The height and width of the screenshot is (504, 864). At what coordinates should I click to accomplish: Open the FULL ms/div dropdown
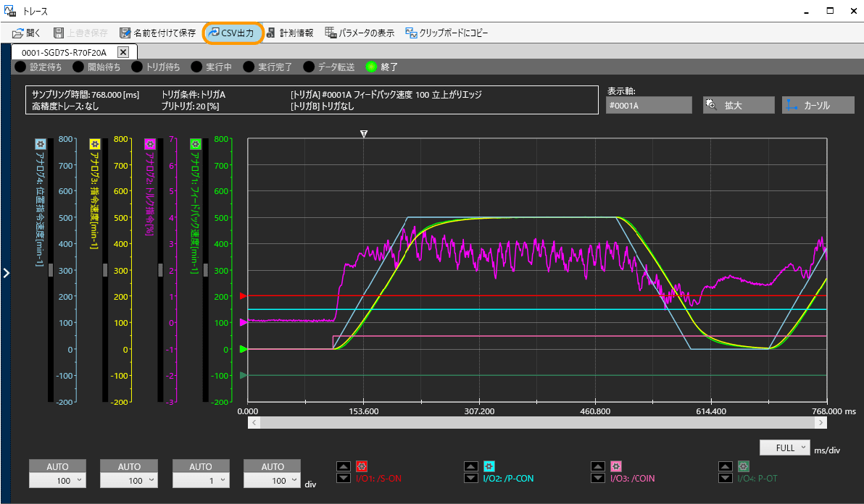(784, 448)
